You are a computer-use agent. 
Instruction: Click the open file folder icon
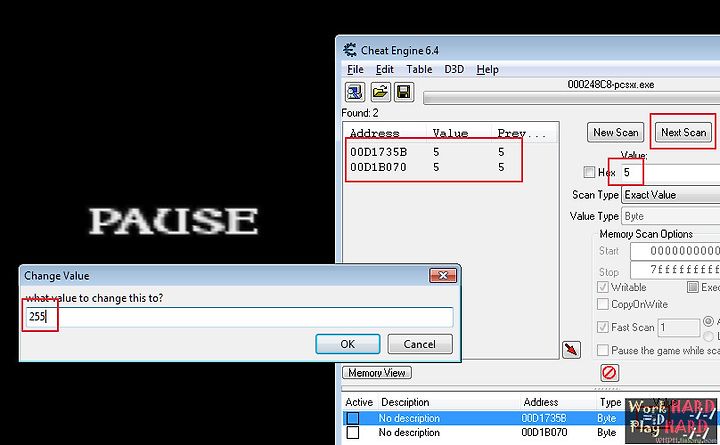pos(380,92)
